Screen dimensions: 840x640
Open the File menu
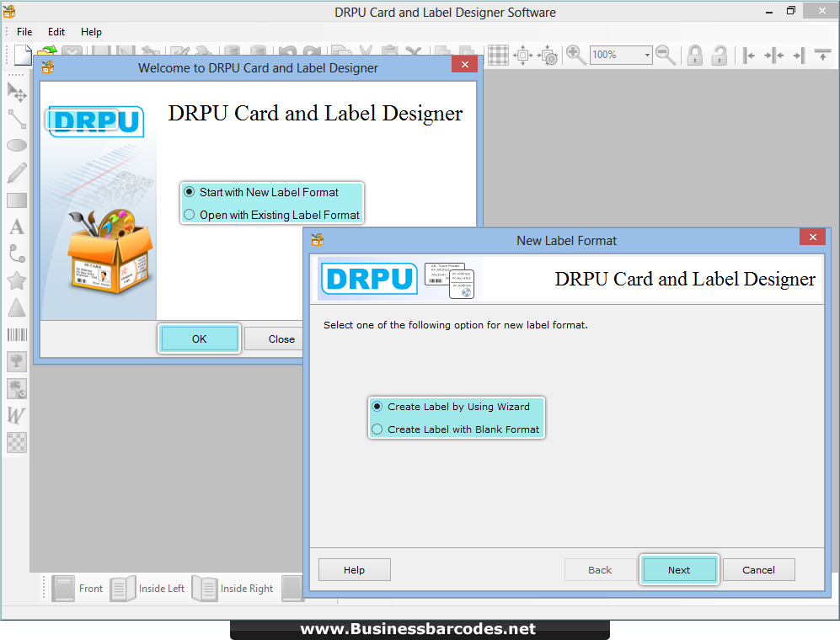pyautogui.click(x=24, y=32)
